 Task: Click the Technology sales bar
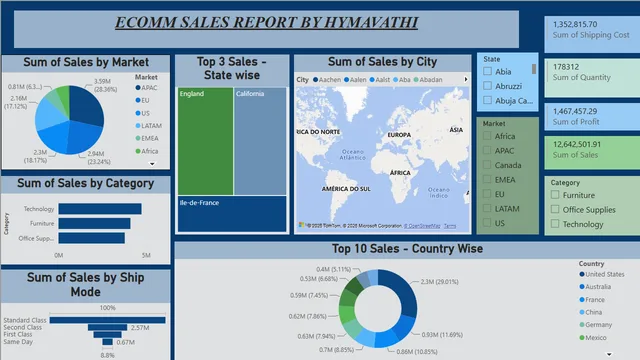click(x=100, y=209)
